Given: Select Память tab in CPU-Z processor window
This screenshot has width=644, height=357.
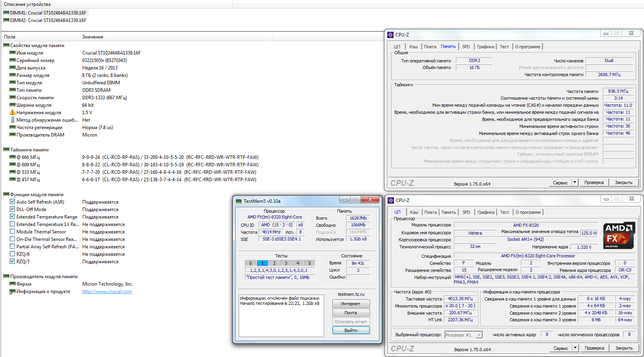Looking at the screenshot, I should click(448, 212).
